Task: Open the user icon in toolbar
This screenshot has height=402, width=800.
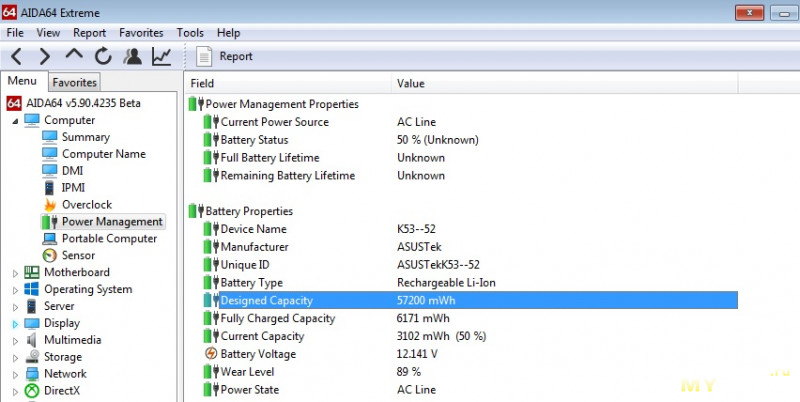Action: pyautogui.click(x=132, y=56)
